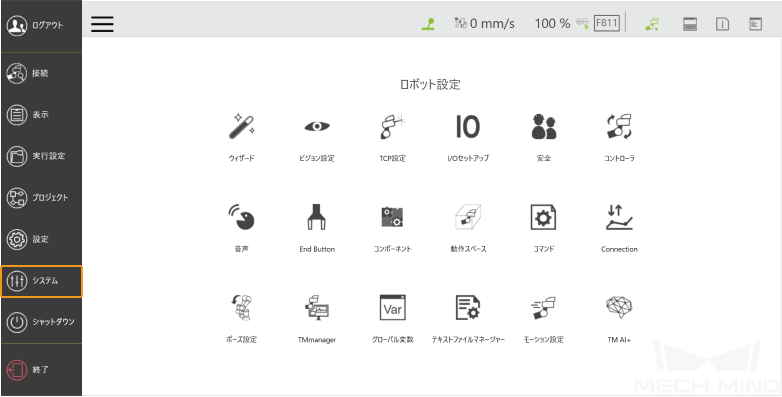
Task: Open I/Oセットアップ settings
Action: pos(468,127)
